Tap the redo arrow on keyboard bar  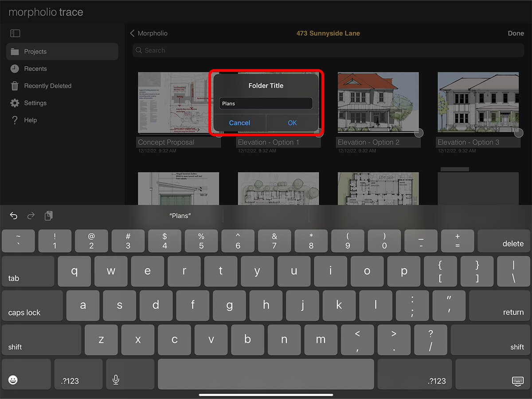coord(31,216)
